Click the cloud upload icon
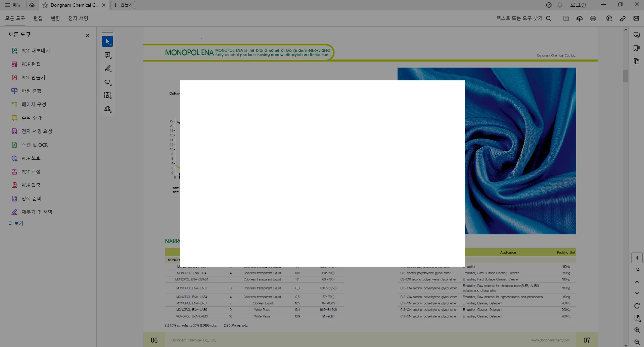Viewport: 644px width, 347px height. [580, 18]
